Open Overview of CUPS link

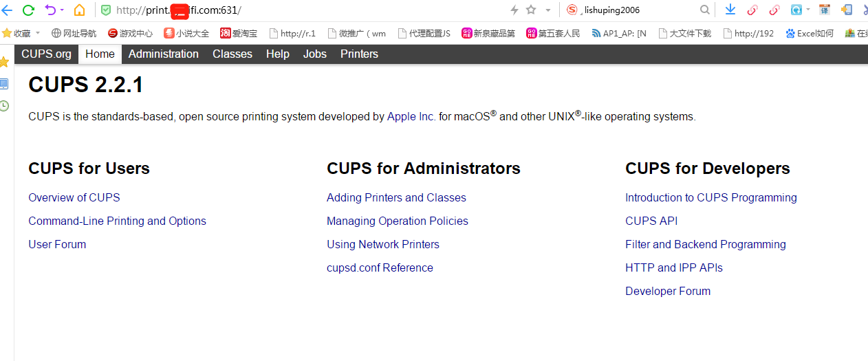(x=74, y=197)
